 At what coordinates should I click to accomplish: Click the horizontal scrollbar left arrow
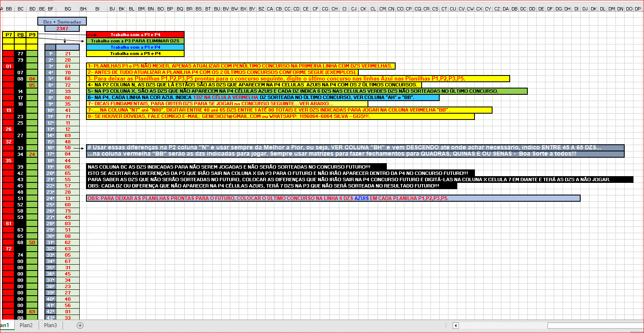(456, 325)
